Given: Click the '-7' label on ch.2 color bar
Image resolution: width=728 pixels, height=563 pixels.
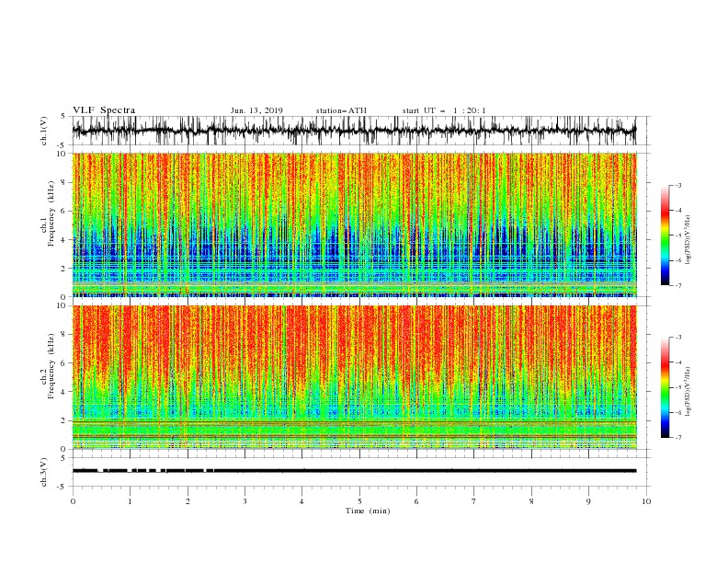Looking at the screenshot, I should click(678, 438).
